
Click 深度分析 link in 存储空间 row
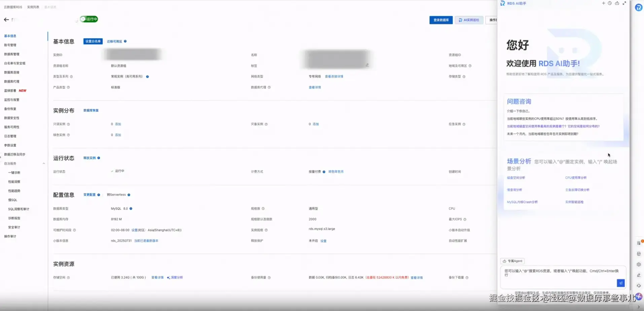175,278
